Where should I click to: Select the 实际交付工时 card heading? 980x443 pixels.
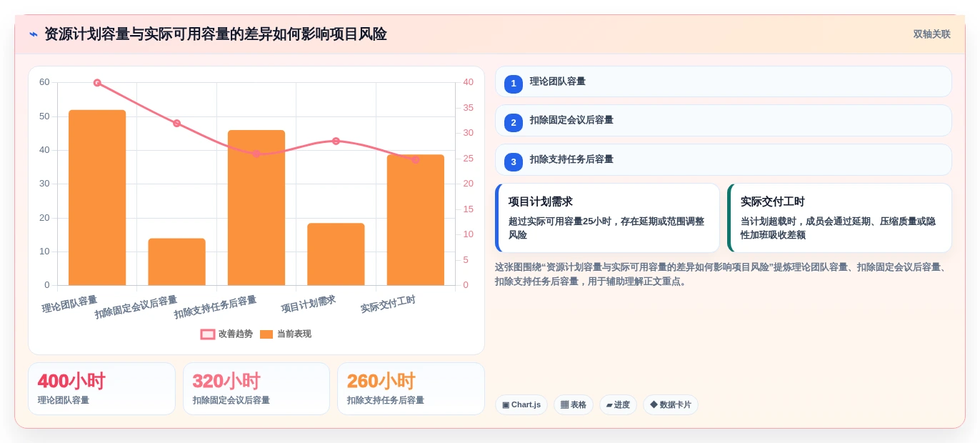click(773, 201)
